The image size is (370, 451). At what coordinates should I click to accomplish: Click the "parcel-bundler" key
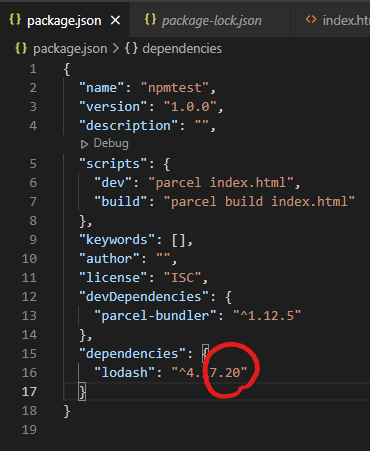[x=155, y=316]
